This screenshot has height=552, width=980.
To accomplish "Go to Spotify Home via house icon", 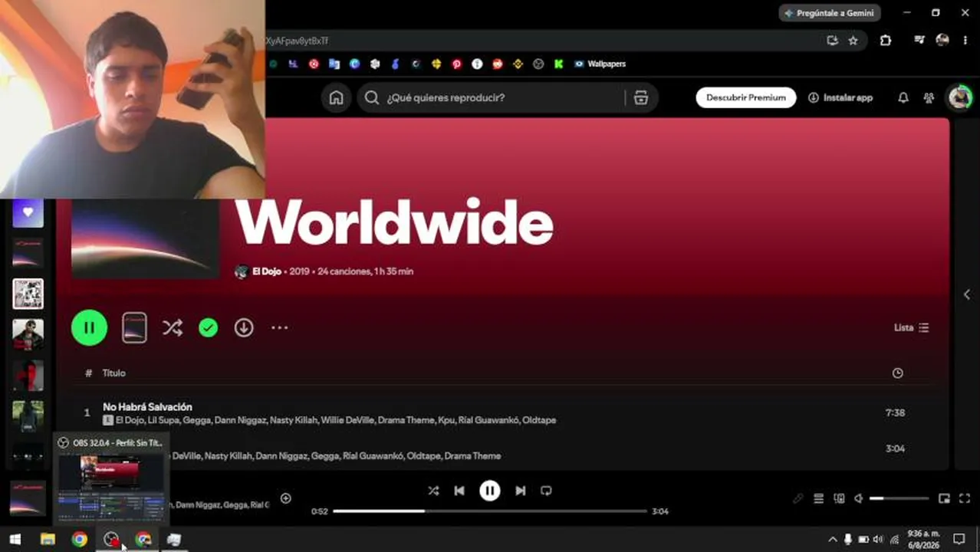I will click(x=336, y=97).
